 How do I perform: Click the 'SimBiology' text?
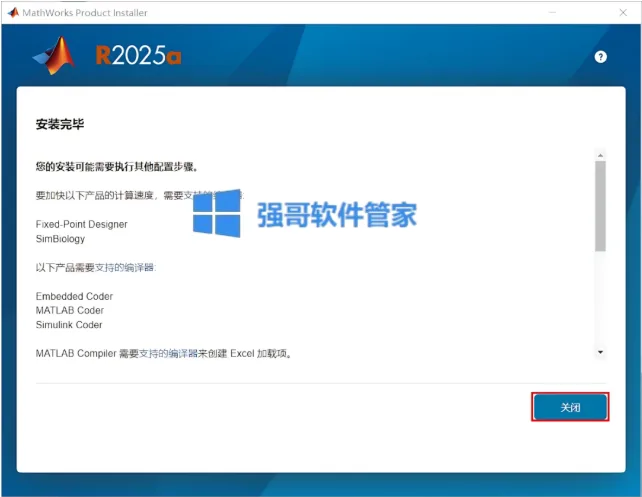pyautogui.click(x=60, y=239)
